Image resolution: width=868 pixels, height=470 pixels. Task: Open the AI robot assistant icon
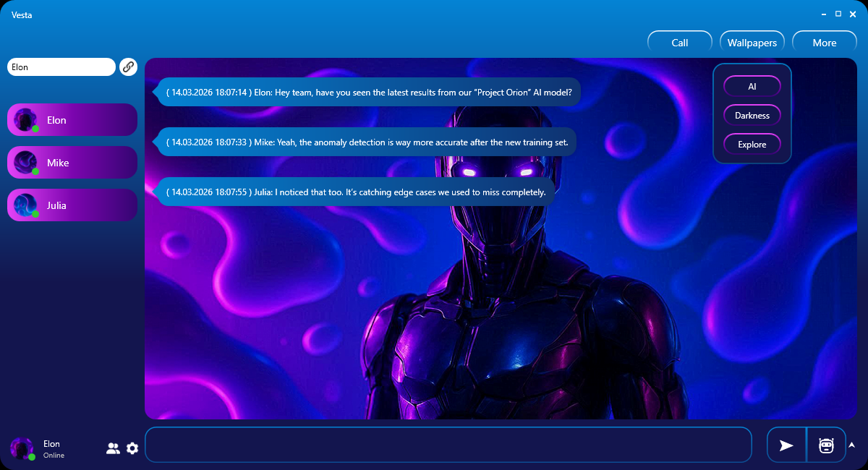[826, 445]
